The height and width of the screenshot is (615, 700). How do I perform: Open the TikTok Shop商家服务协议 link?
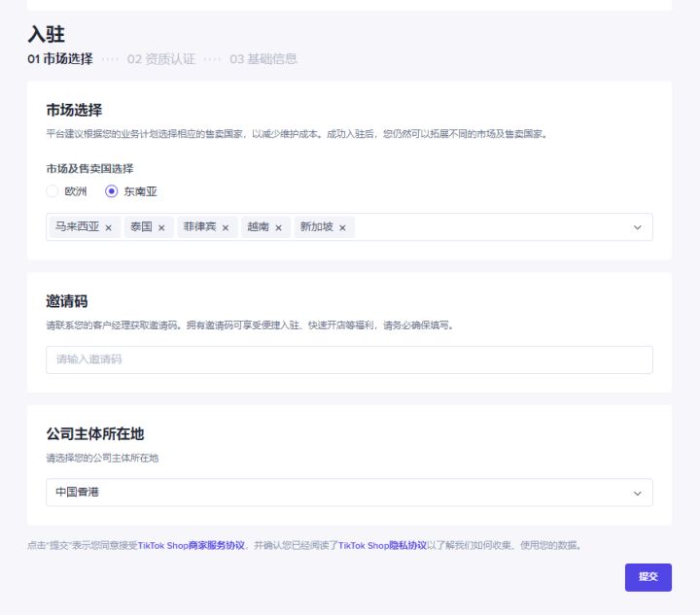(x=192, y=545)
